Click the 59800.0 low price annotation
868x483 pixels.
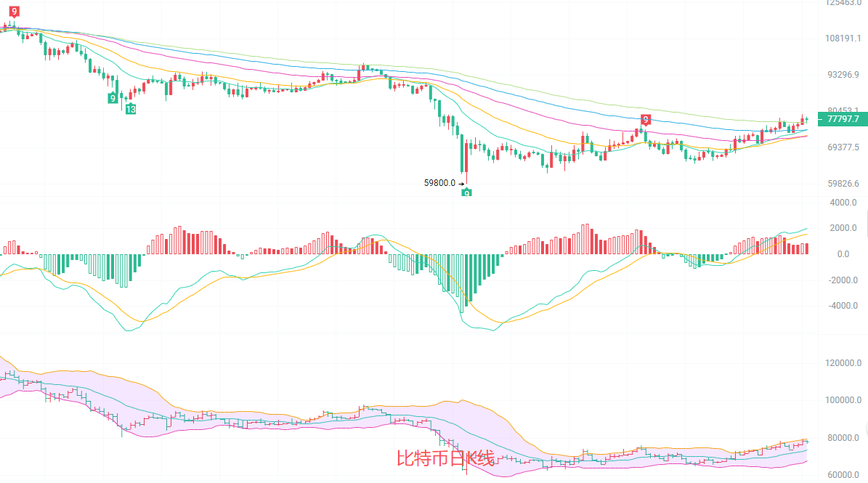(439, 183)
